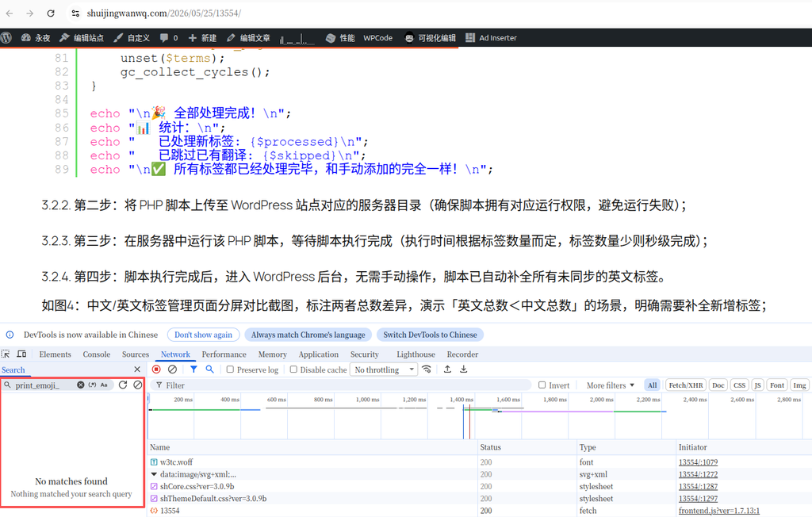Switch to Recorder tab
The width and height of the screenshot is (812, 517).
tap(462, 354)
